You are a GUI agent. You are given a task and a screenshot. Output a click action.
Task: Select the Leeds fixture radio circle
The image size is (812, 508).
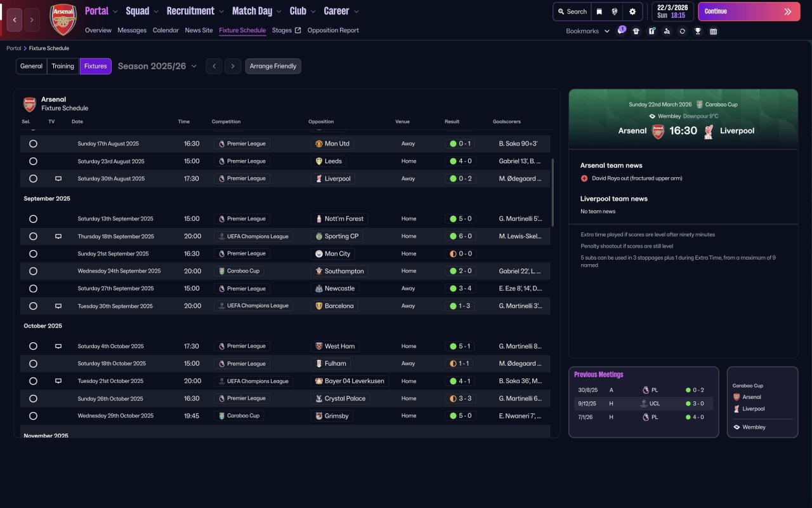(x=33, y=161)
